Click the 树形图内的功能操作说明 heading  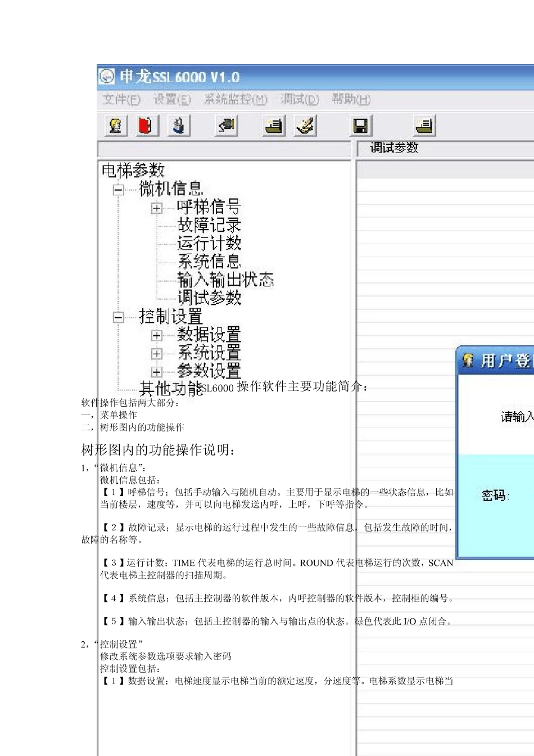click(160, 450)
